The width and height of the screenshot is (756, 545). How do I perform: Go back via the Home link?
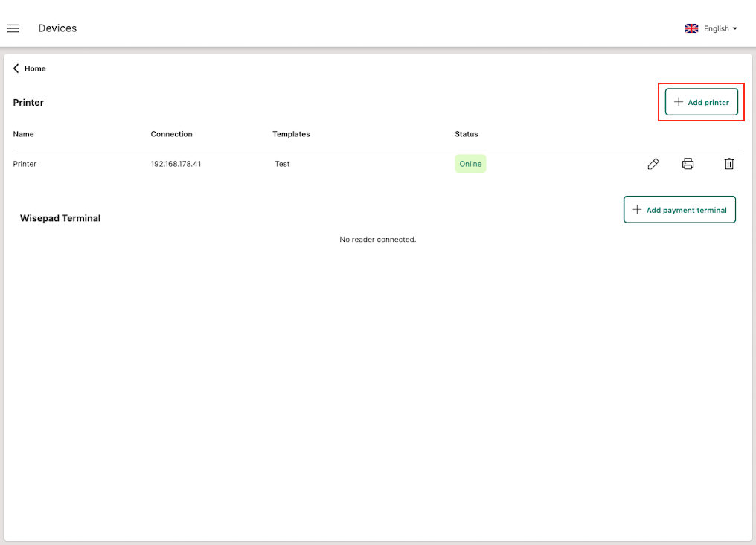click(x=35, y=68)
